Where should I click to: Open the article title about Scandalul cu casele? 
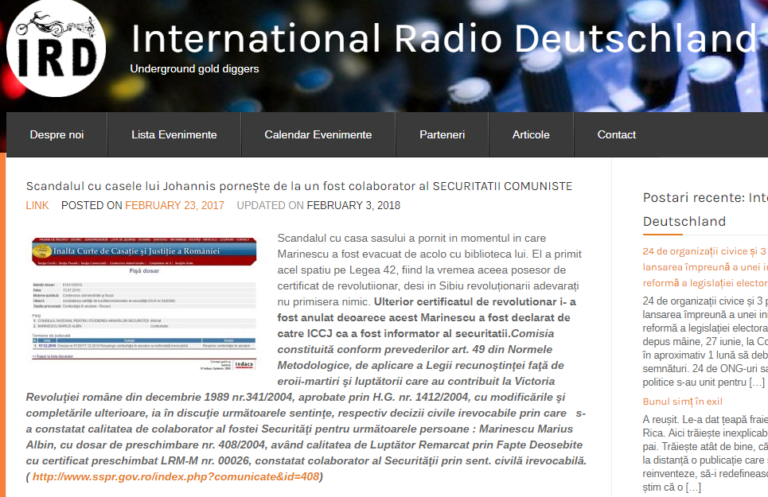[x=299, y=187]
